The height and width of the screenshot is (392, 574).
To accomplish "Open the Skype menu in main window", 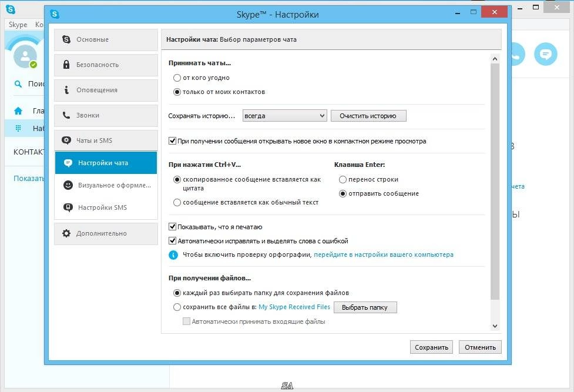I will pos(18,25).
